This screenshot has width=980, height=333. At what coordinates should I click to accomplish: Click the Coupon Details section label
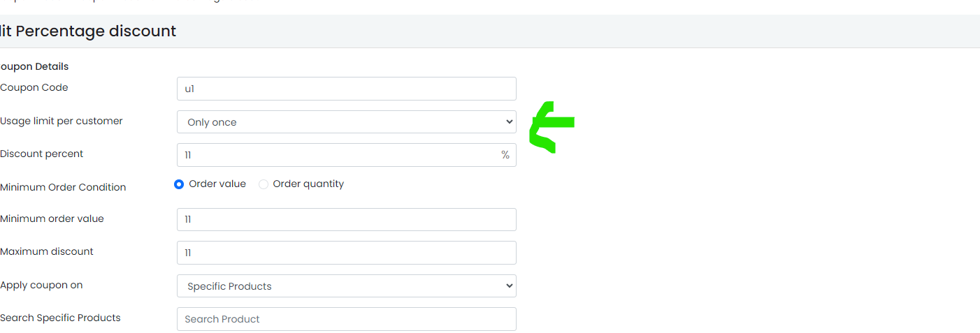tap(34, 67)
